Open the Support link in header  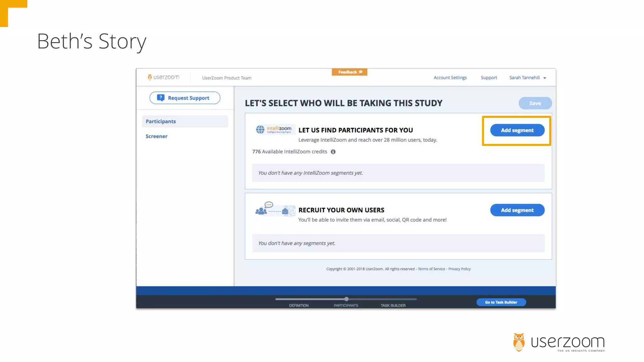click(489, 78)
